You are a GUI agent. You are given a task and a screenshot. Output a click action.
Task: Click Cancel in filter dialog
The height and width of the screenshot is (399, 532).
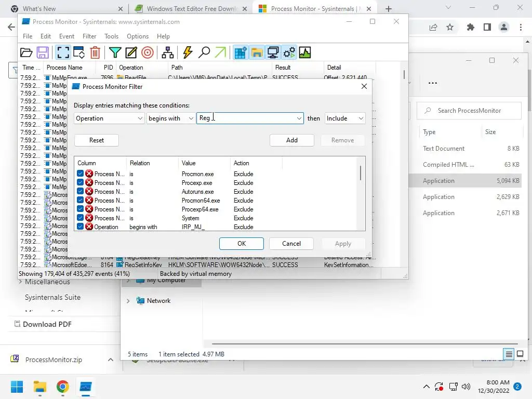291,244
